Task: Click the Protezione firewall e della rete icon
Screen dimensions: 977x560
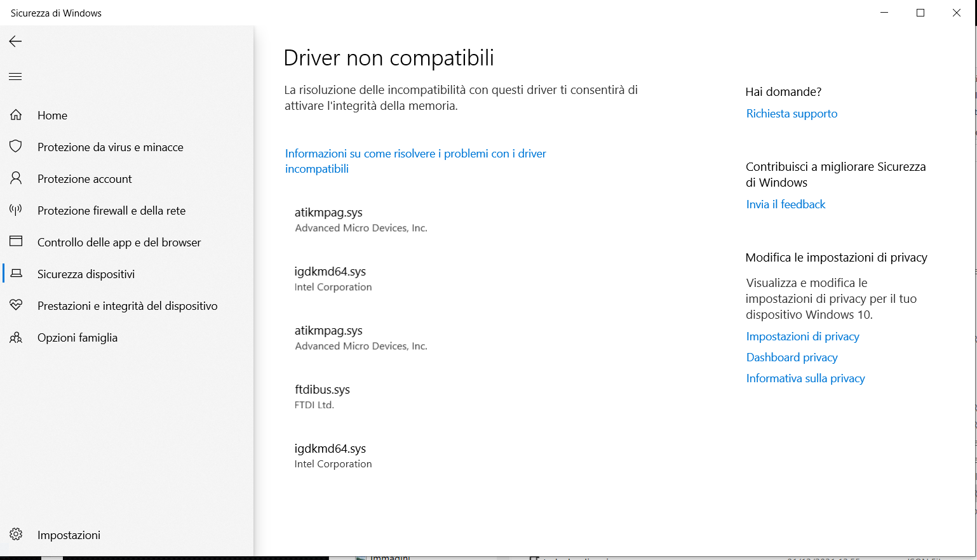Action: [15, 210]
